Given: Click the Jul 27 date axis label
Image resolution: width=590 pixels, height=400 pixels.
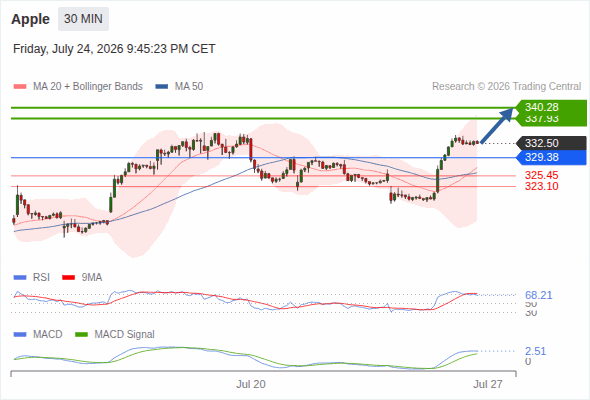Looking at the screenshot, I should 488,384.
